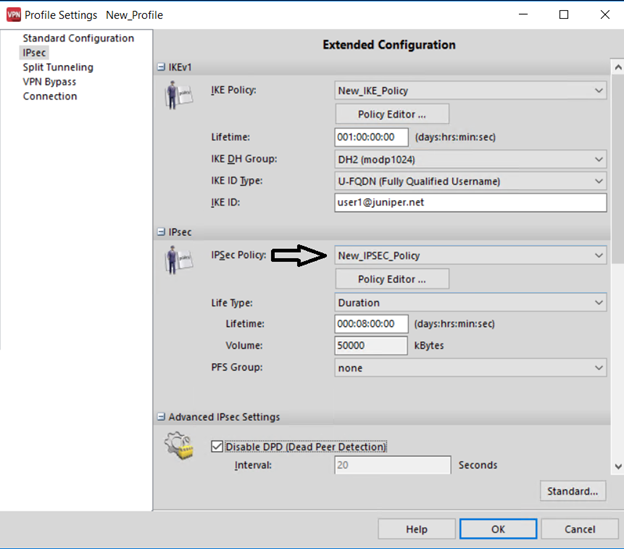624x549 pixels.
Task: Open the Life Type dropdown
Action: [x=470, y=303]
